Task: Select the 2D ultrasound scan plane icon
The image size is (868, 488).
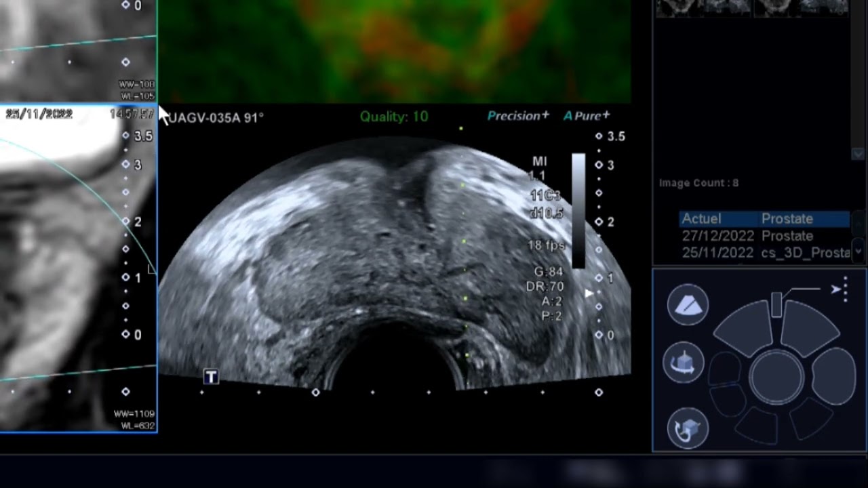Action: pyautogui.click(x=688, y=305)
